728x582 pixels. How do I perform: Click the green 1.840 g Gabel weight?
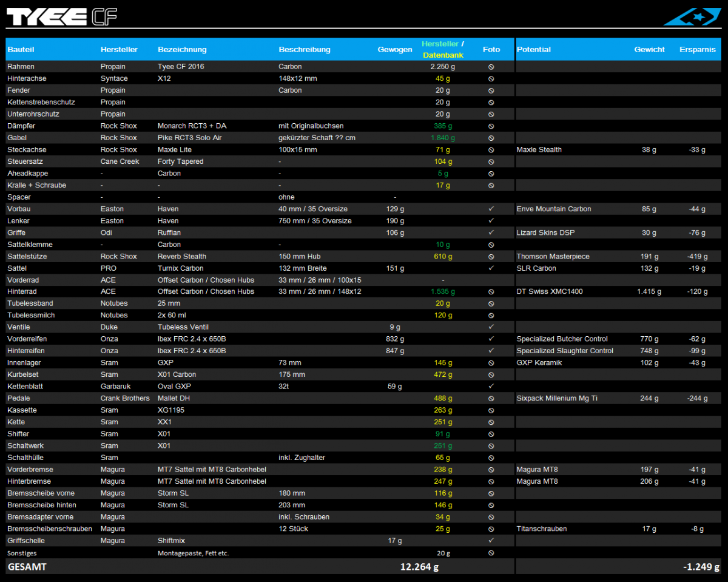pos(442,138)
